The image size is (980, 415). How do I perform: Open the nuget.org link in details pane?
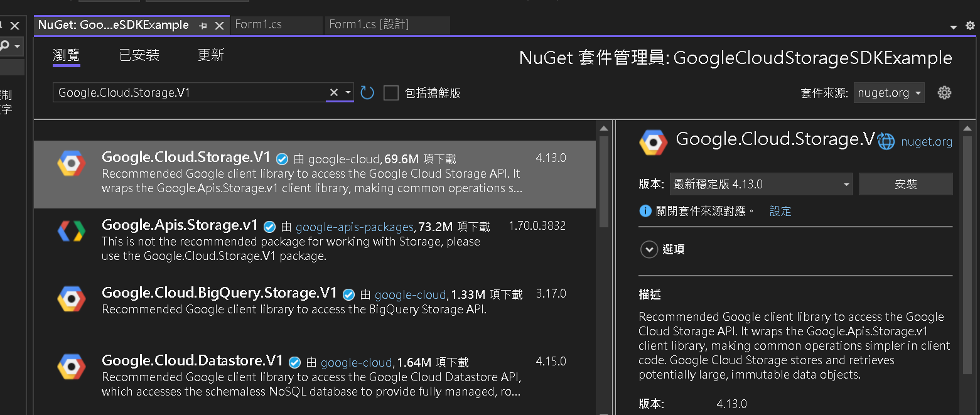pyautogui.click(x=927, y=142)
